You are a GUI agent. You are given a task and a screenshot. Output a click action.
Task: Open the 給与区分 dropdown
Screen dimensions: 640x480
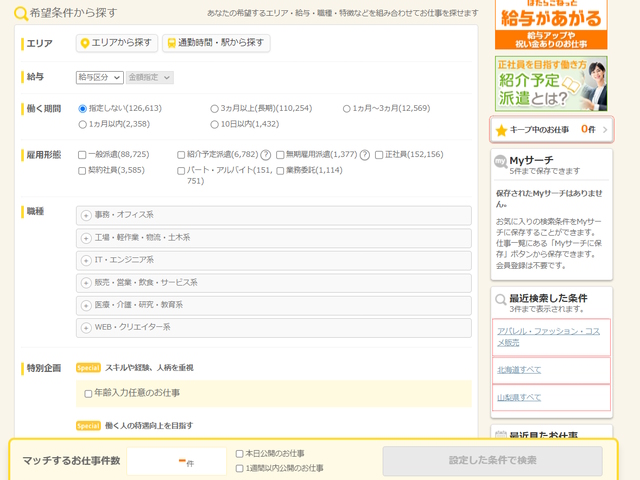(x=99, y=77)
